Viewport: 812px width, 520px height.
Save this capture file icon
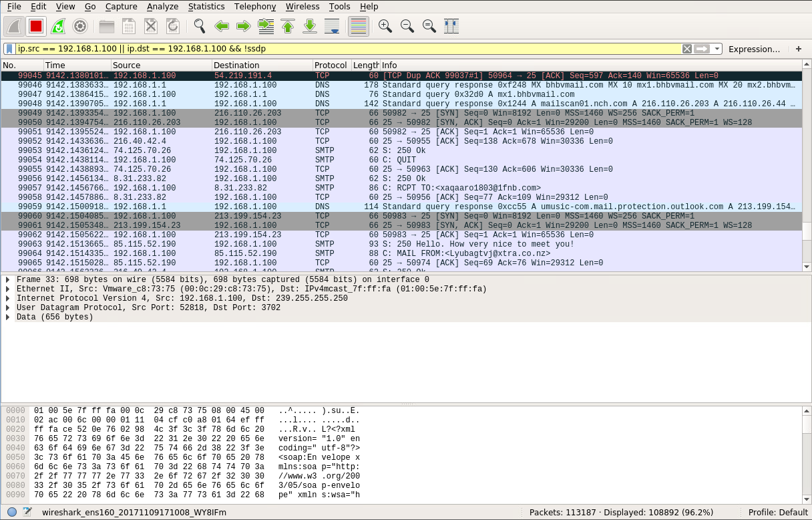(129, 26)
